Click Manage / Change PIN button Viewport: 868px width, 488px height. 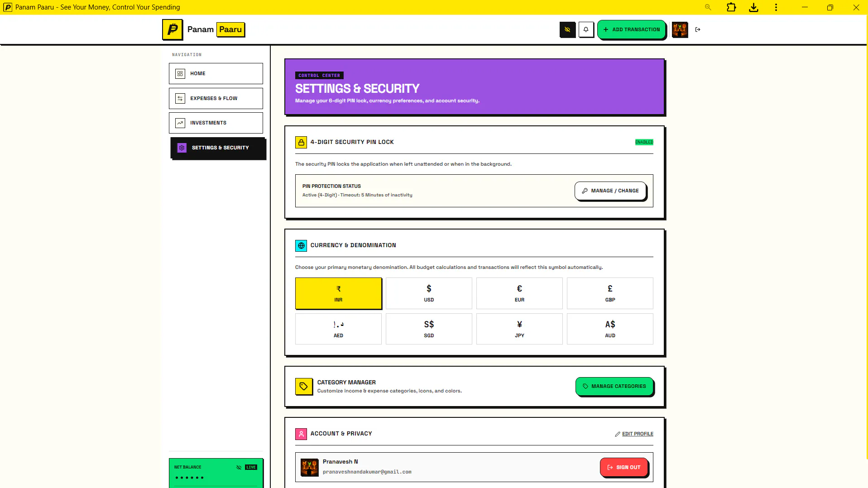[x=610, y=191]
